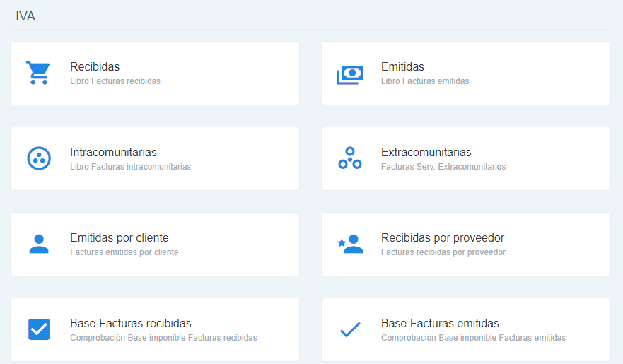Click the 'Facturas Serv. Extracomunitarios' description
This screenshot has height=364, width=623.
[443, 167]
